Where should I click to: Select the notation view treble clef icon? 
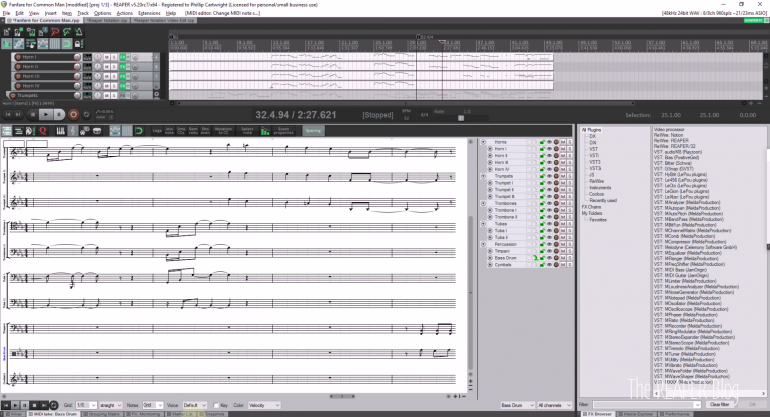click(x=73, y=131)
